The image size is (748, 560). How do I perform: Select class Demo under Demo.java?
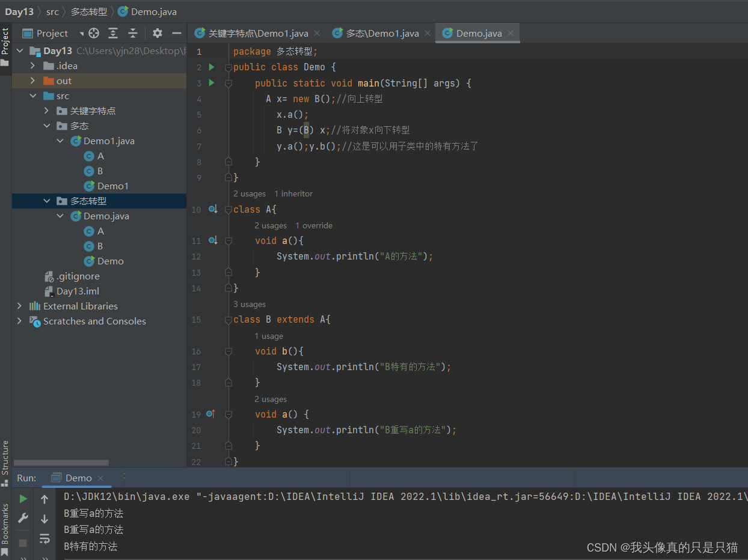tap(103, 261)
